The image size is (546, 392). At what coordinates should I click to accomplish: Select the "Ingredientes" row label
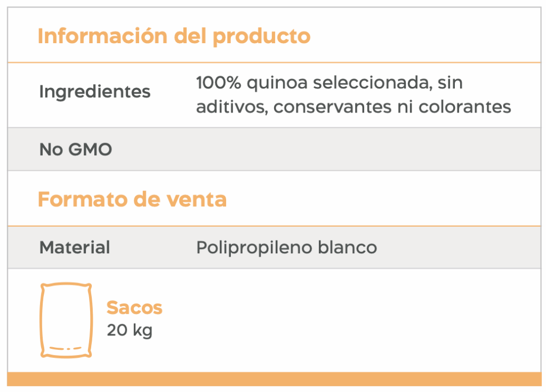point(95,92)
